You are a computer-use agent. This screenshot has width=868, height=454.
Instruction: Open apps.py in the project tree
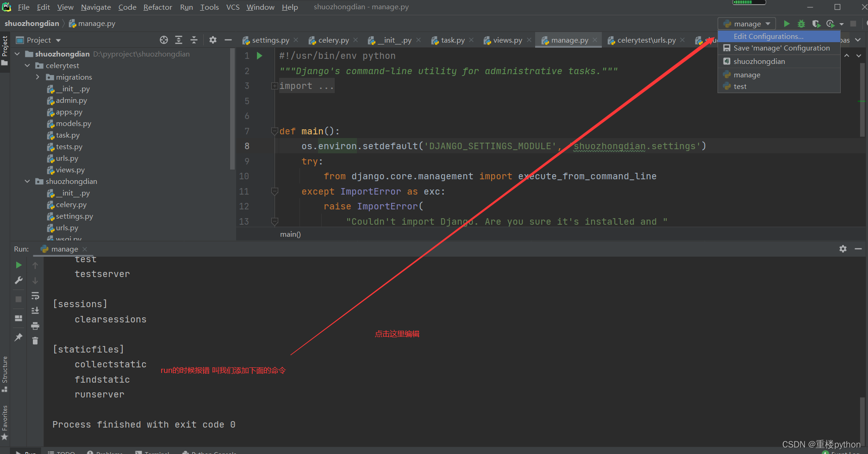pos(64,112)
